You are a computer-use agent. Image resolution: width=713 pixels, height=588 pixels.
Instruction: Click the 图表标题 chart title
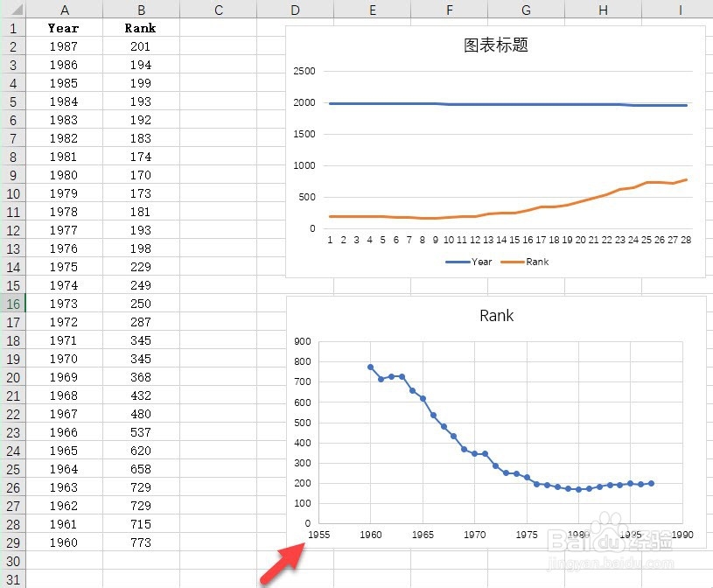(496, 45)
